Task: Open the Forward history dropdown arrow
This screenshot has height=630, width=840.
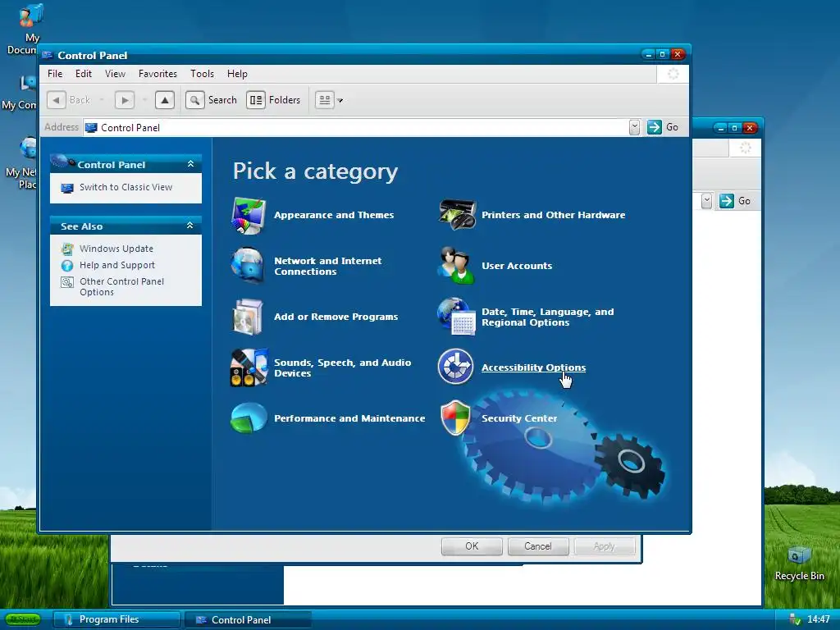Action: click(x=144, y=99)
